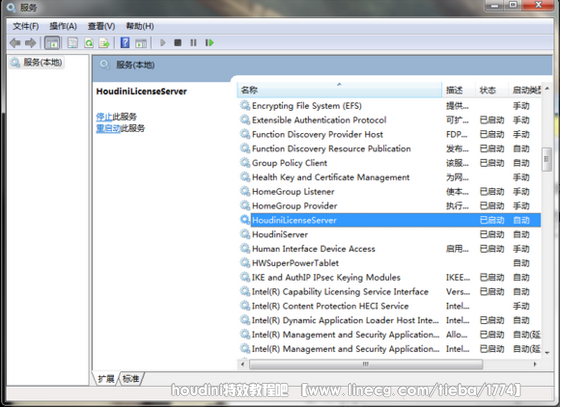Click the gear icon beside Group Policy Client
This screenshot has height=407, width=565.
pyautogui.click(x=245, y=163)
